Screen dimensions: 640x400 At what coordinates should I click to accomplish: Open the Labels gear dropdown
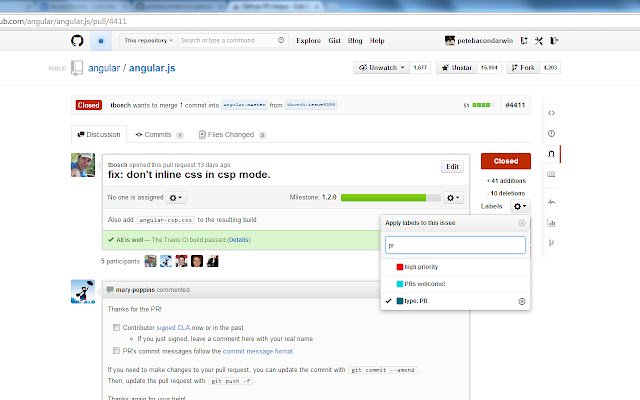tap(520, 206)
